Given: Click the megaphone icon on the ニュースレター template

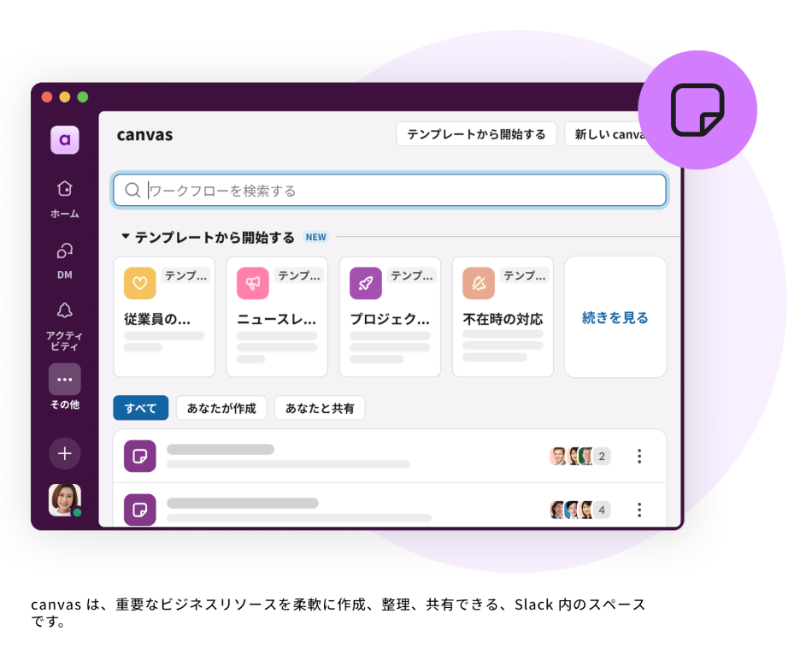Looking at the screenshot, I should (x=252, y=282).
